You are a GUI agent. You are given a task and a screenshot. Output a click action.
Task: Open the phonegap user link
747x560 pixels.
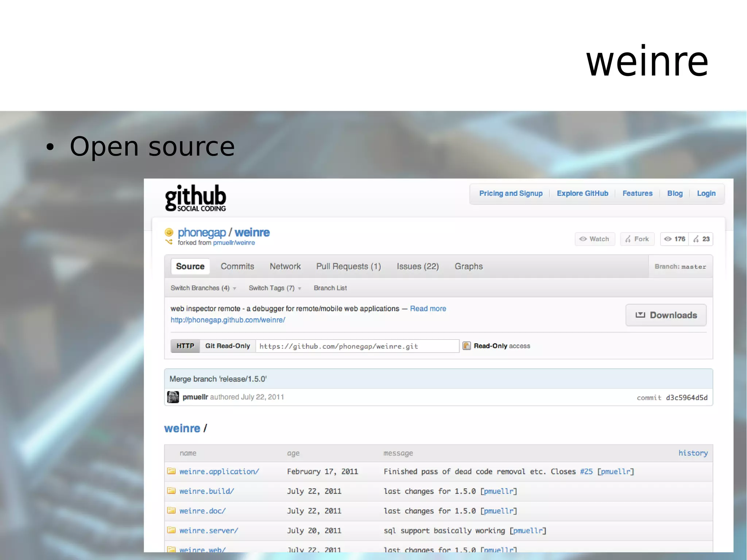(202, 232)
